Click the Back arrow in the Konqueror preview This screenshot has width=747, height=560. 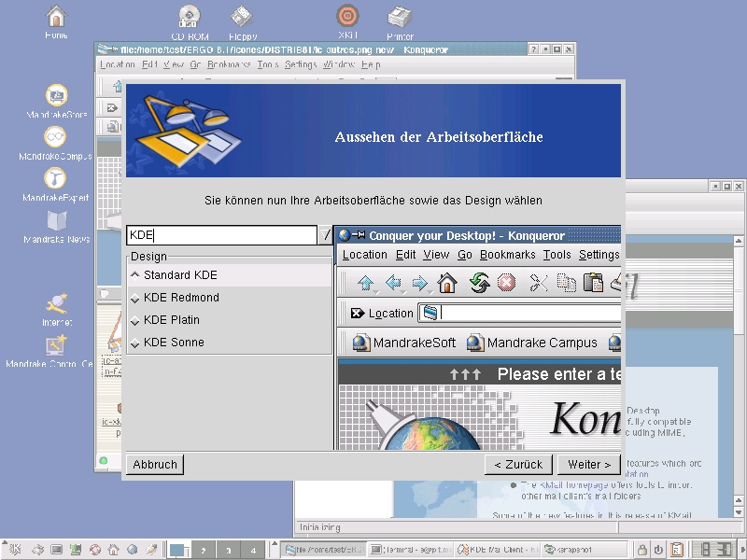(393, 283)
